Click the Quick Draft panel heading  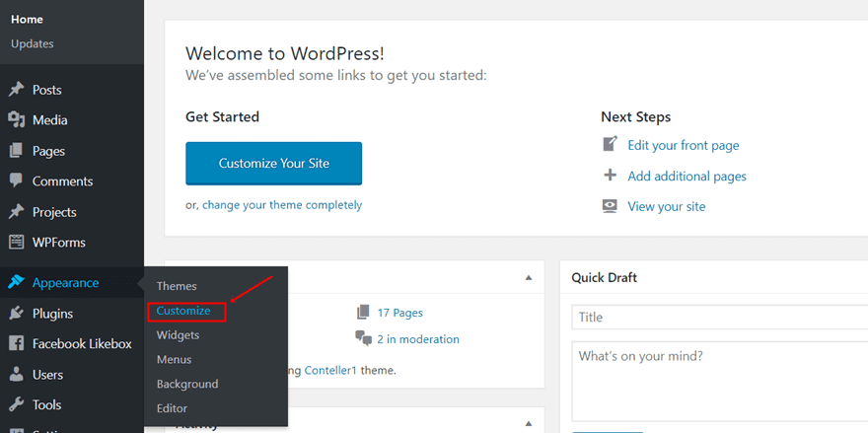[x=604, y=277]
